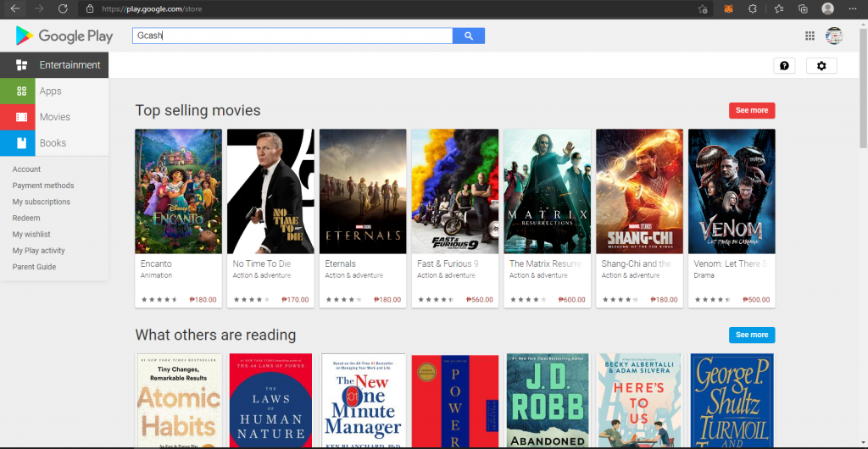Click the ₱500.00 price of Venom
868x449 pixels.
[x=756, y=300]
